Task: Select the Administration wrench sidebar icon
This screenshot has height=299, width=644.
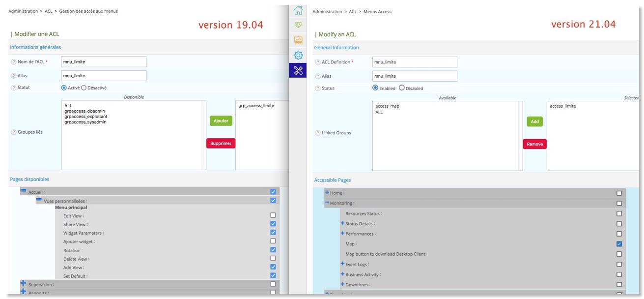Action: 299,70
